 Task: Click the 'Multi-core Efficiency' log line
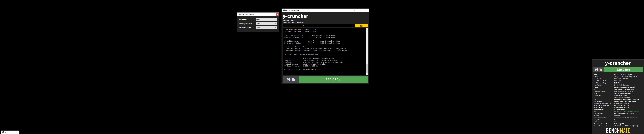click(x=312, y=43)
